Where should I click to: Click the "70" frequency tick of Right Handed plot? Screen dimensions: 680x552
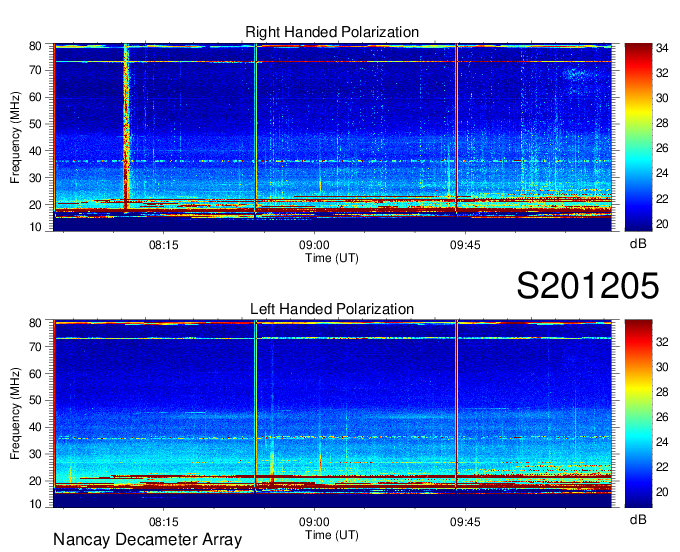pos(35,70)
